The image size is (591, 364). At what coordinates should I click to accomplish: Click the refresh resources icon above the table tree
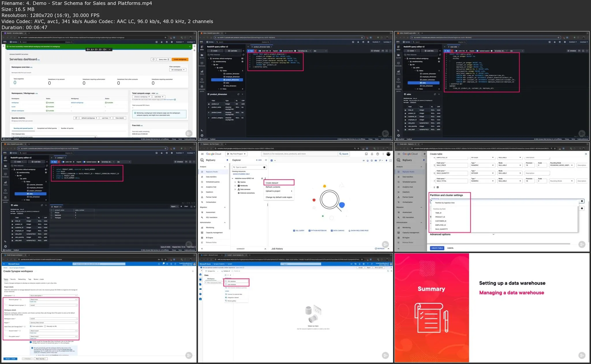click(x=244, y=54)
